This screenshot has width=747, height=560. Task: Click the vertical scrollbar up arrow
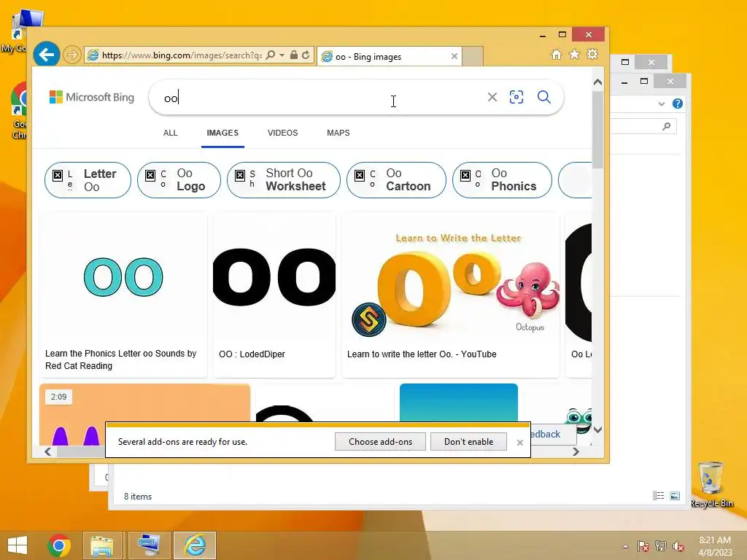pos(598,82)
